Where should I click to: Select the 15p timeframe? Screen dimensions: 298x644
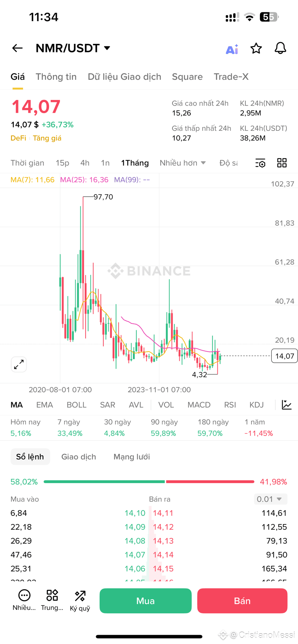62,163
